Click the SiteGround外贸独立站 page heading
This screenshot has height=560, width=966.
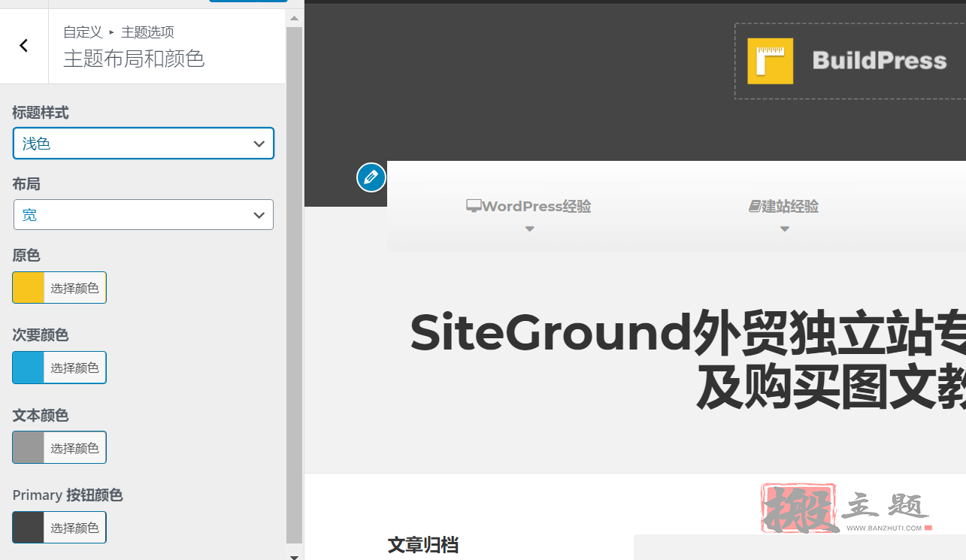[x=688, y=362]
